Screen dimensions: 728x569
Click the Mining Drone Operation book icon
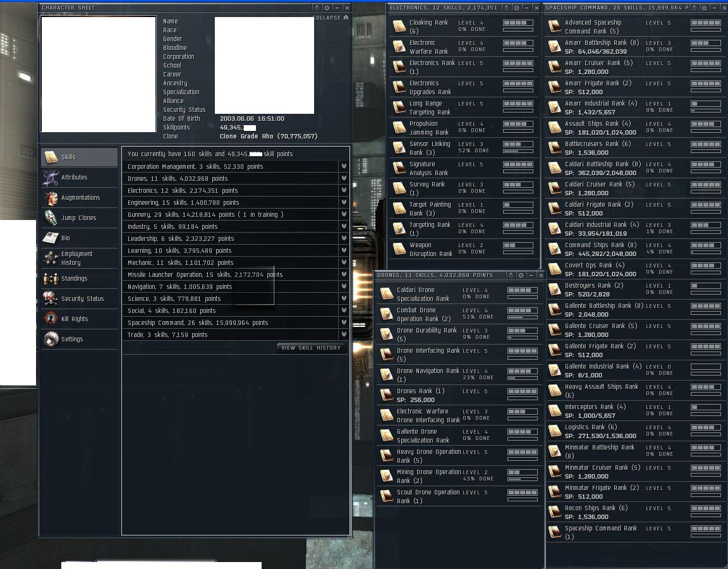[387, 476]
